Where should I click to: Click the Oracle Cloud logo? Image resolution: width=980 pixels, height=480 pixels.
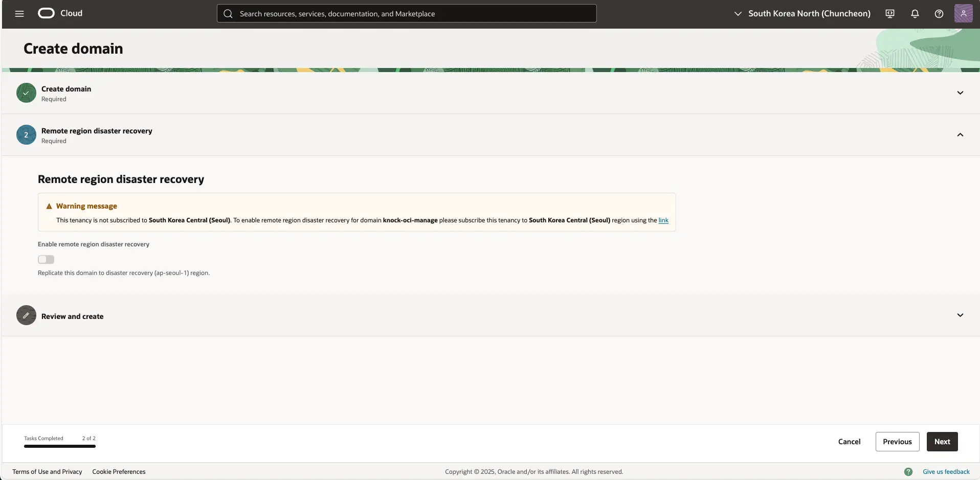click(46, 13)
